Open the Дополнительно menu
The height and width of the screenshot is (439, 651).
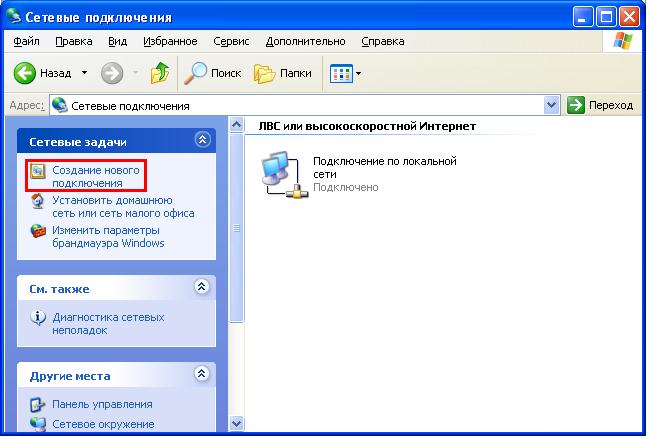[306, 41]
